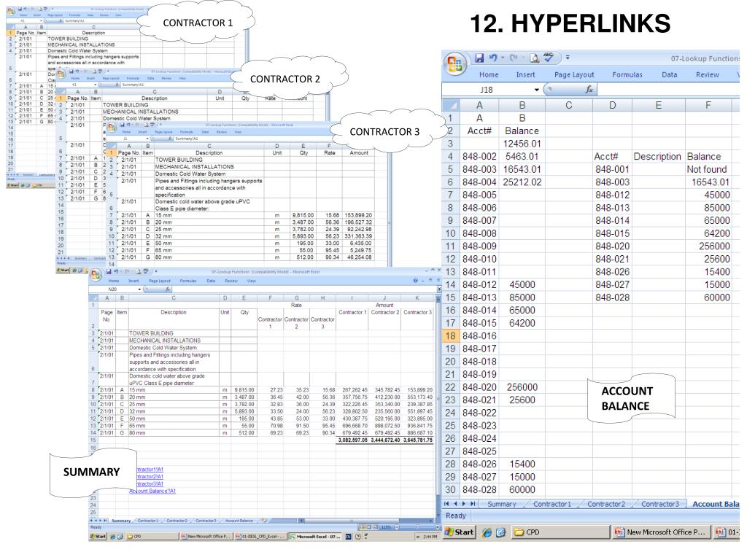Redo action in Account Balance window

pyautogui.click(x=513, y=58)
